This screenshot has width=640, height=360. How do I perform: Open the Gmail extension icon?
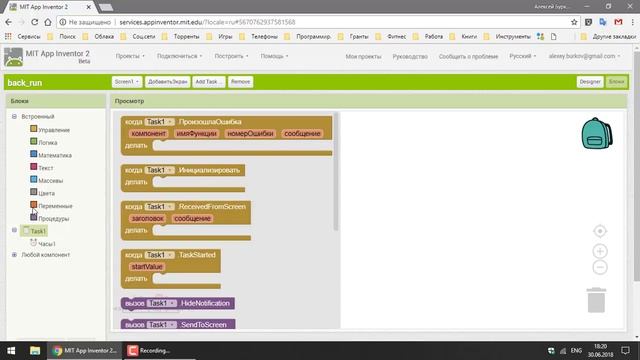(618, 22)
